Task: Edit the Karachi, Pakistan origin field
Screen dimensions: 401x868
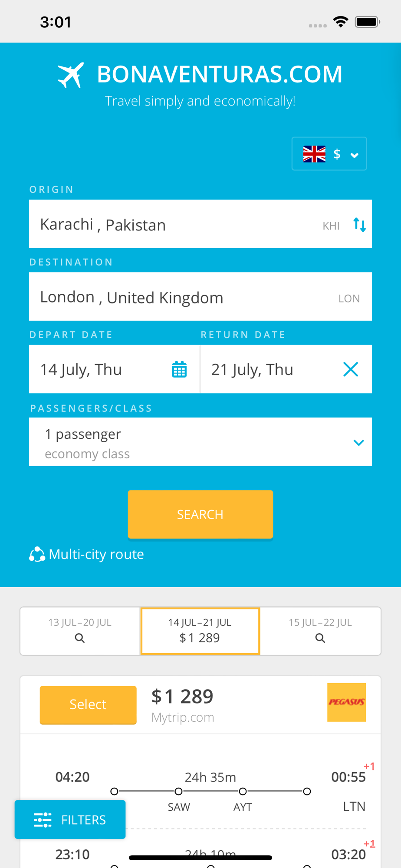Action: coord(200,224)
